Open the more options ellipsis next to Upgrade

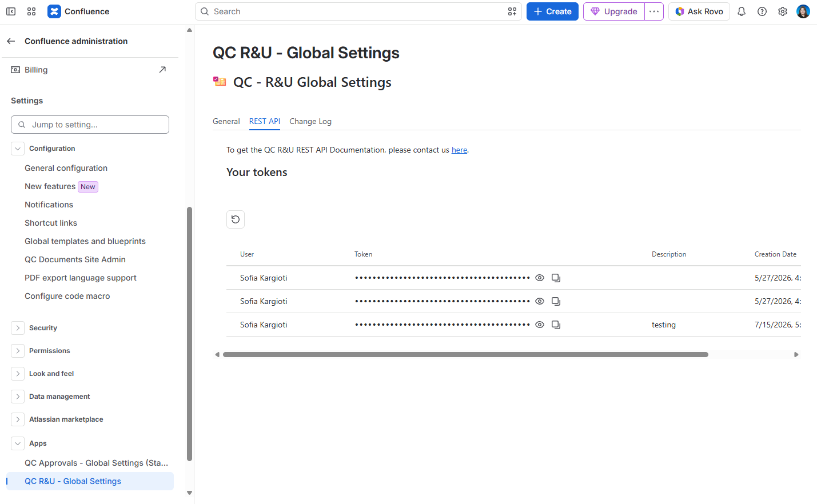tap(654, 11)
